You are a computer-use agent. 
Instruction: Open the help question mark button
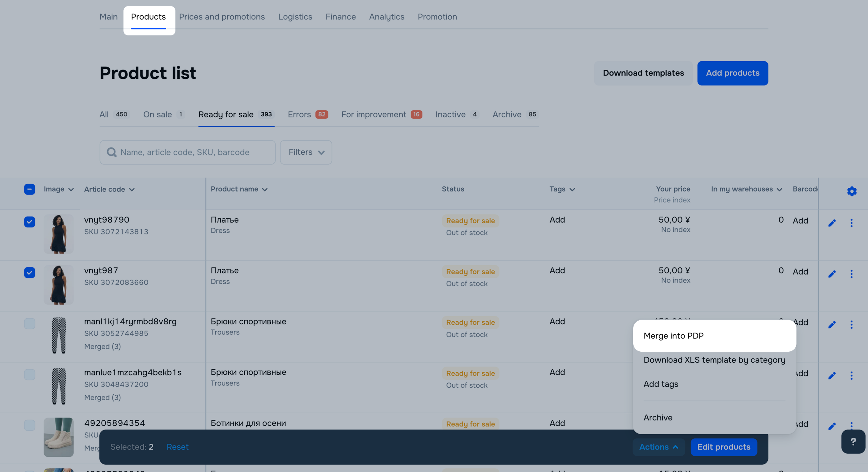point(853,441)
